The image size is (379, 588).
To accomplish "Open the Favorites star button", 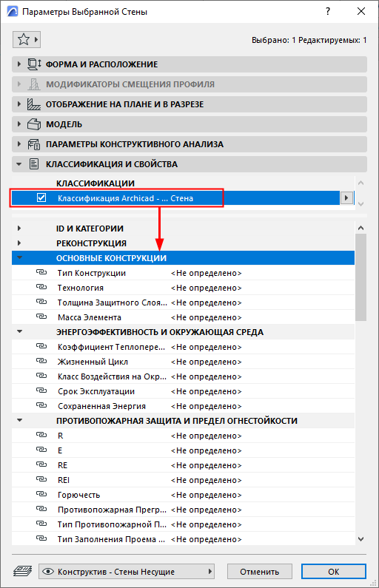I will point(26,39).
